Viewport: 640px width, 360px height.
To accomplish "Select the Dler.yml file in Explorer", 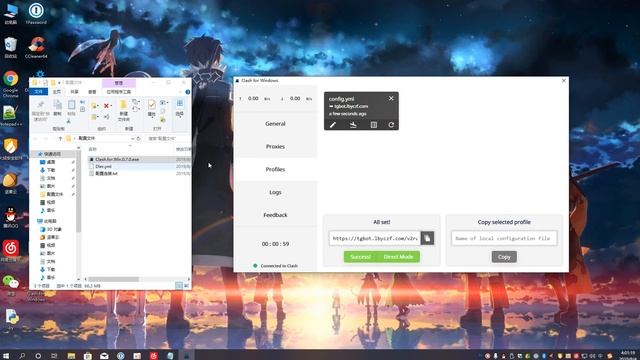I will (103, 167).
